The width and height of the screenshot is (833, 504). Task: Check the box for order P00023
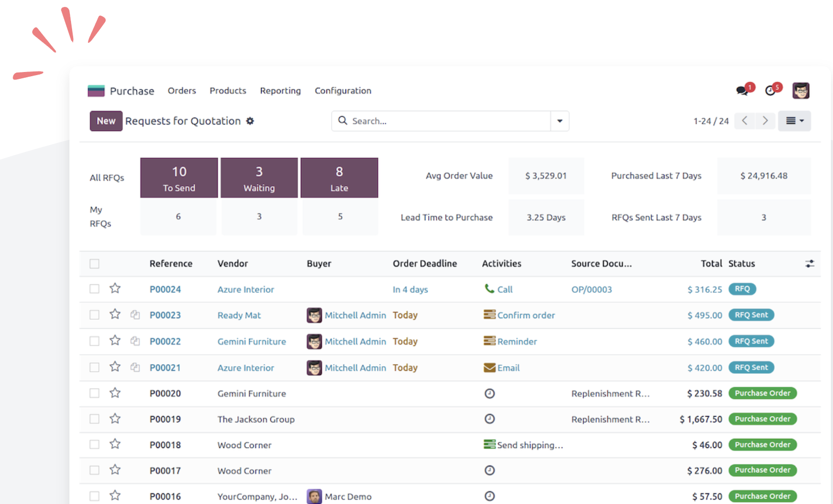[94, 315]
